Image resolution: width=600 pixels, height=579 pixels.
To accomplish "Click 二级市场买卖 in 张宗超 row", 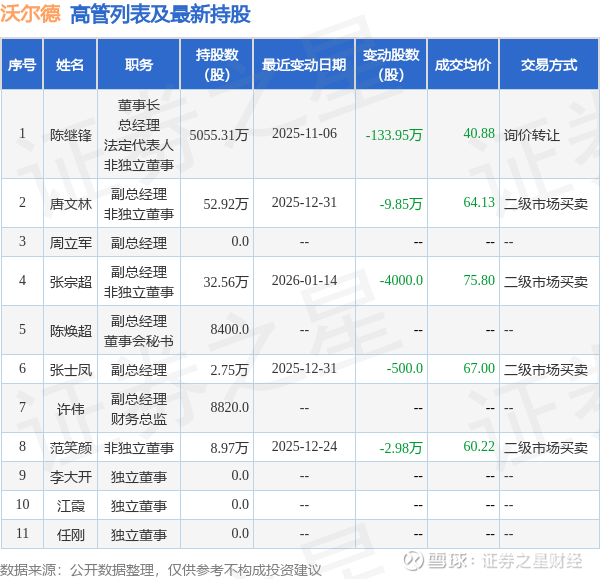I will coord(546,282).
